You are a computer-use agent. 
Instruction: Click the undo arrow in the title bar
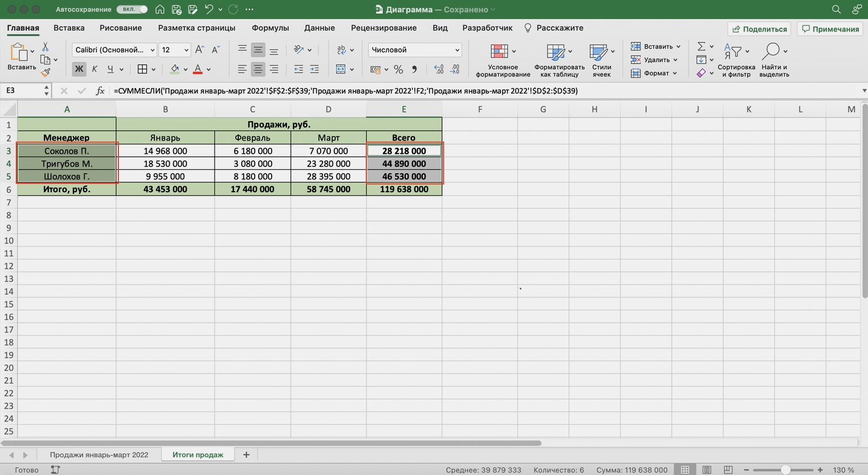[x=209, y=10]
